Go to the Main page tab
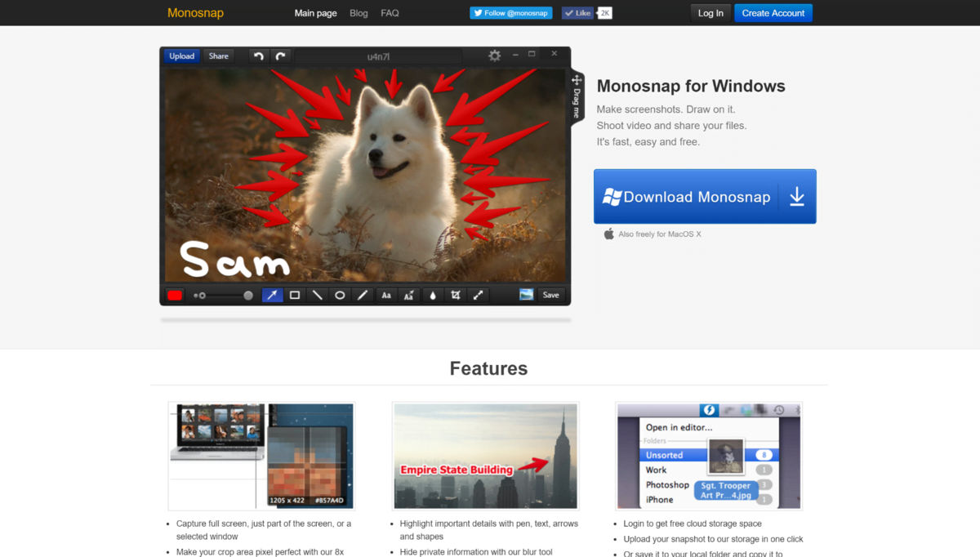The height and width of the screenshot is (557, 980). tap(316, 13)
